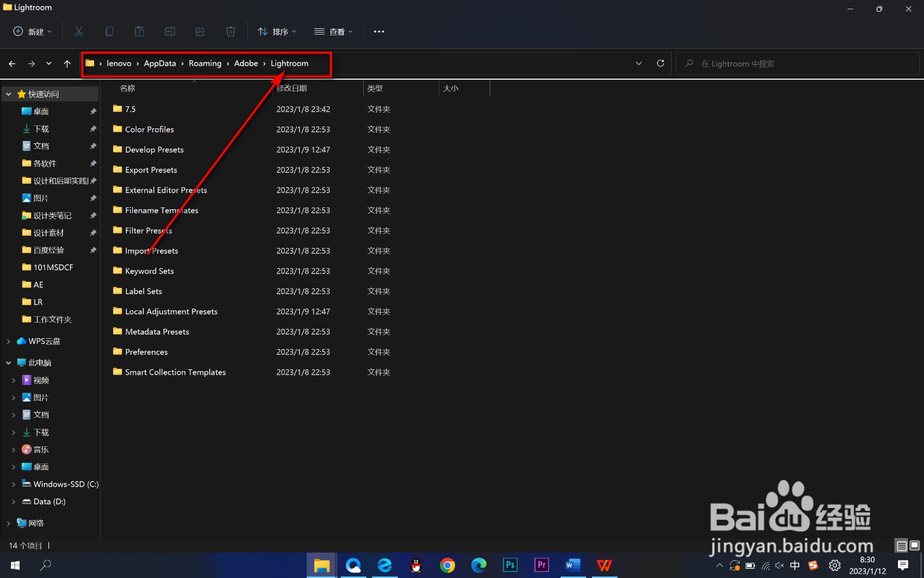924x578 pixels.
Task: Select the Label Sets folder
Action: pyautogui.click(x=143, y=291)
